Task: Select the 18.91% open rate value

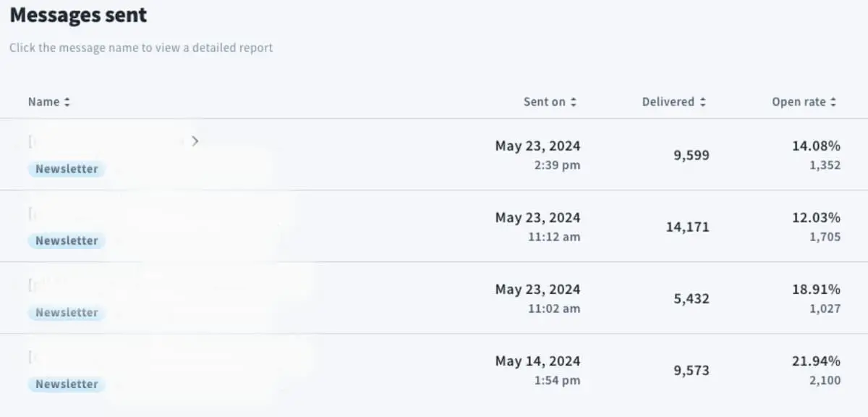Action: [816, 289]
